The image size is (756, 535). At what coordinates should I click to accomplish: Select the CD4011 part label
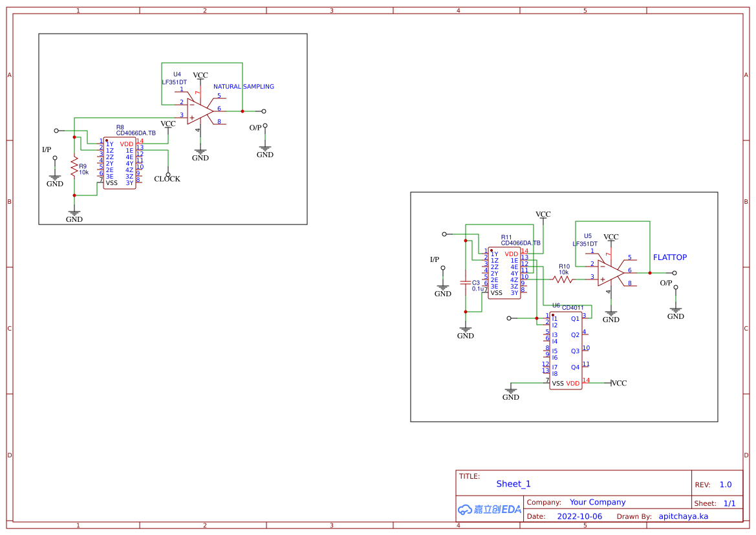coord(573,308)
